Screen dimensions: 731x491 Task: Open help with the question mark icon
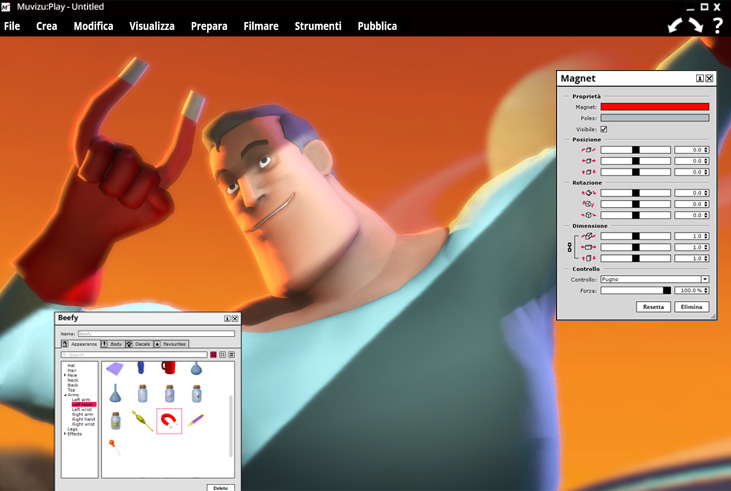tap(718, 25)
